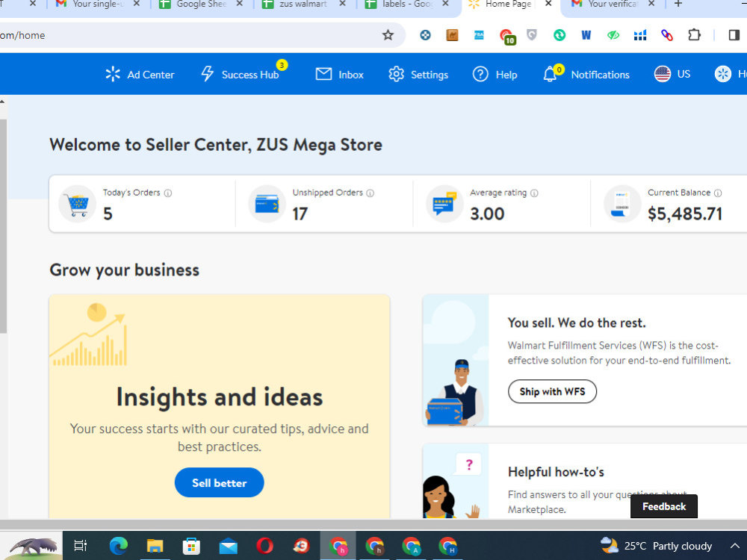747x560 pixels.
Task: Open the Inbox envelope
Action: (339, 74)
